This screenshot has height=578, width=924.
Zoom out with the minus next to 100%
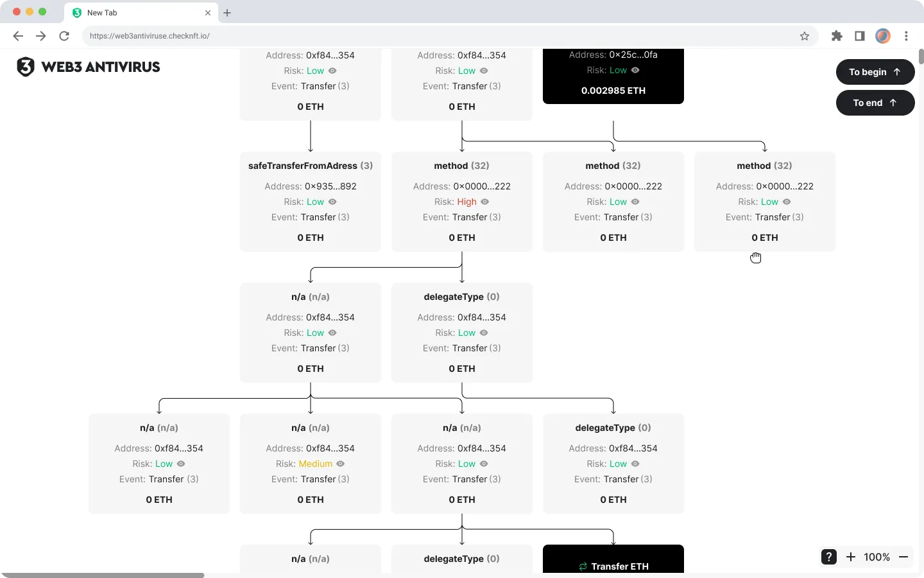pos(903,557)
